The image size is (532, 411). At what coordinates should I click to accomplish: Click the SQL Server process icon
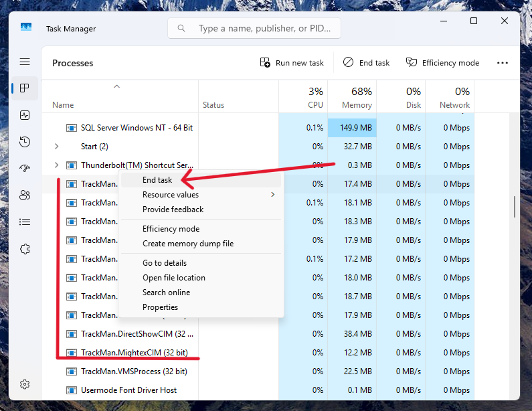(71, 128)
